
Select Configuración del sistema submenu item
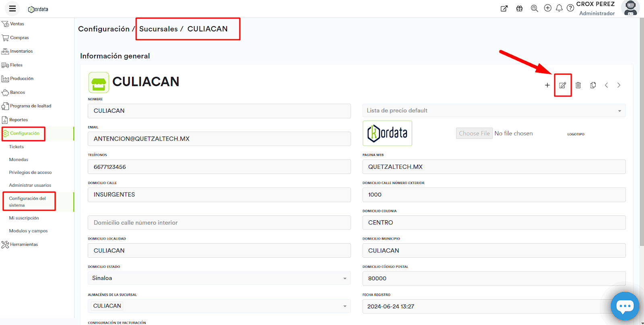(x=27, y=202)
